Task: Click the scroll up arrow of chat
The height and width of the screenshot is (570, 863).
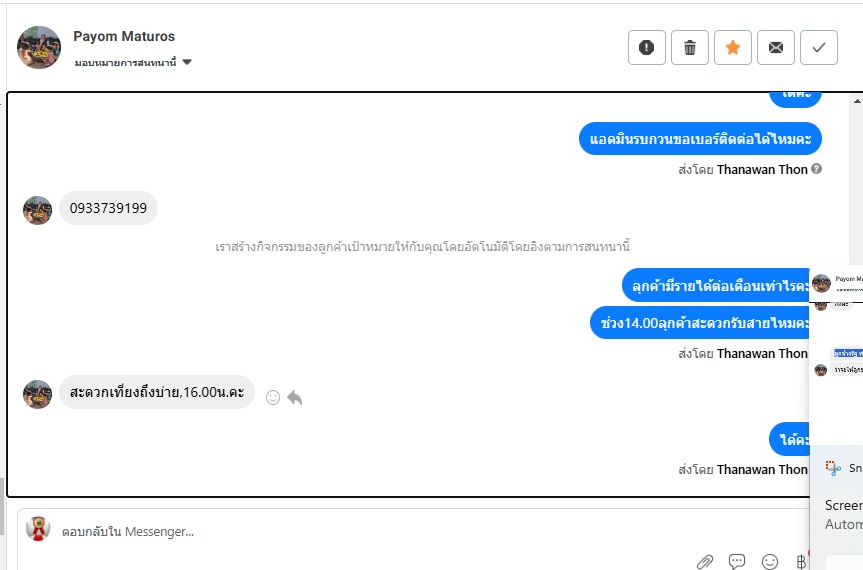Action: (857, 101)
